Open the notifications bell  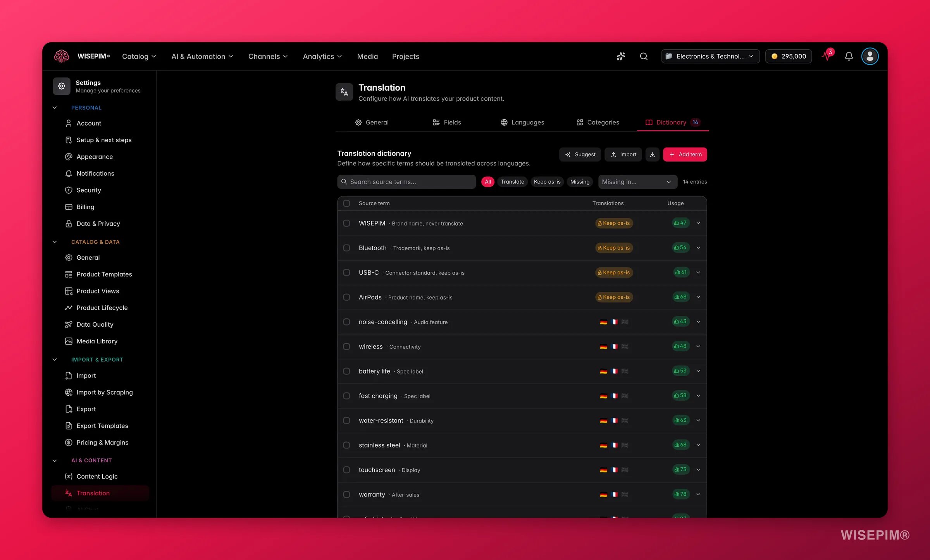849,56
